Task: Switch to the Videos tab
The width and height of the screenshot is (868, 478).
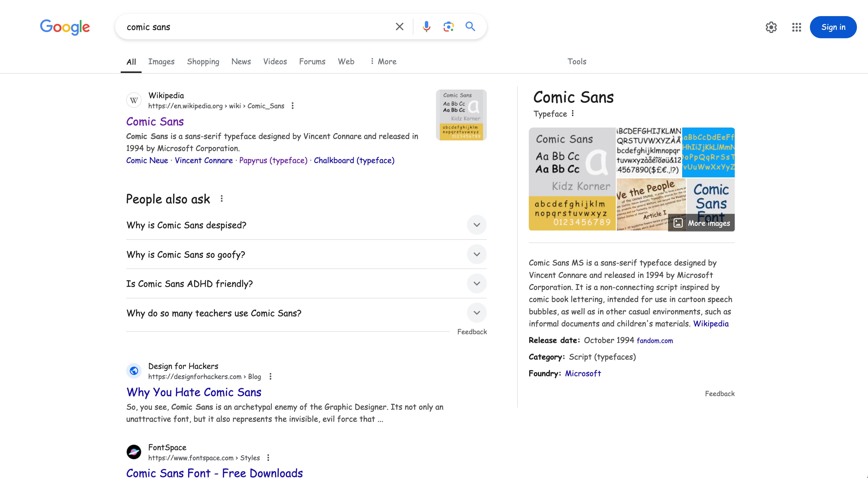Action: coord(275,61)
